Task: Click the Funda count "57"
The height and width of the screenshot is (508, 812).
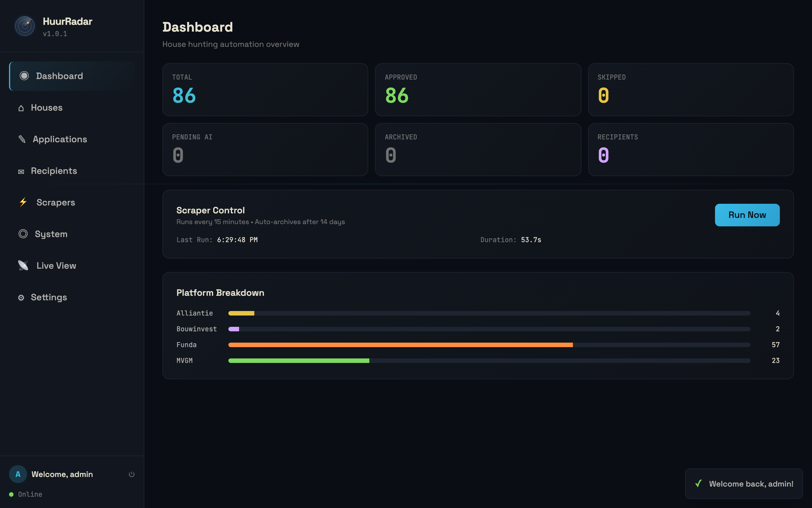Action: [775, 345]
